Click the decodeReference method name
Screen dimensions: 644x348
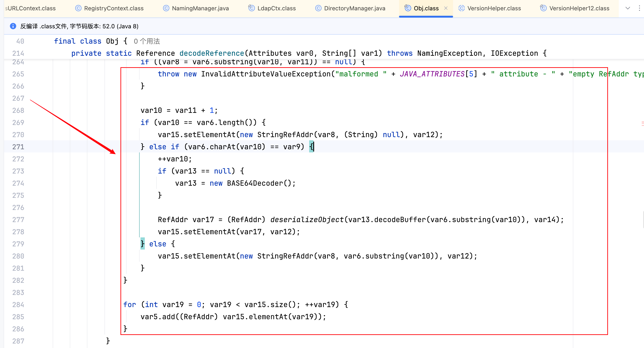click(211, 53)
